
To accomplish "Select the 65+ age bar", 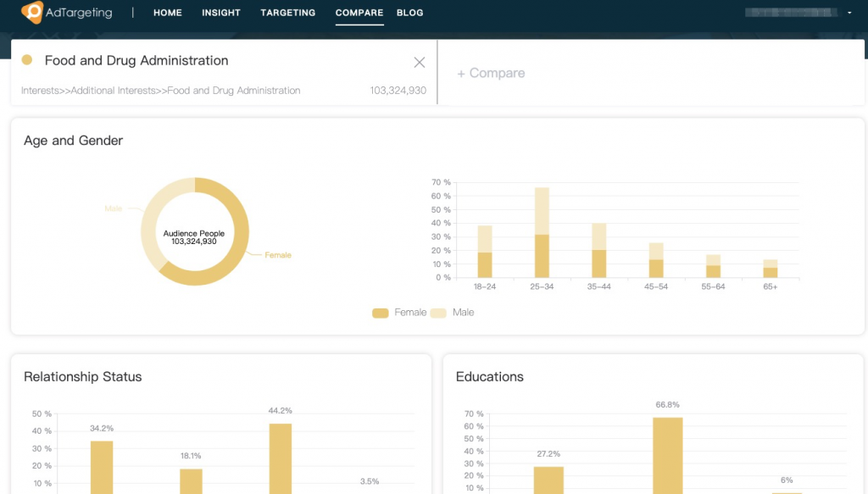I will click(x=771, y=269).
